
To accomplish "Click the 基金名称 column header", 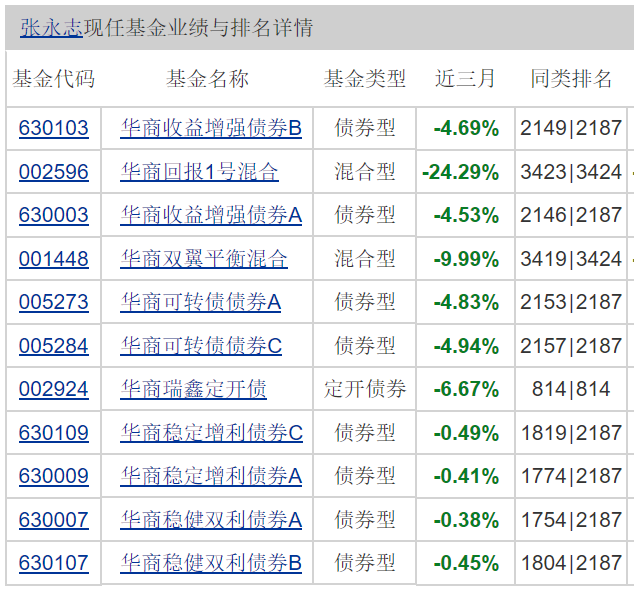I will [x=207, y=79].
